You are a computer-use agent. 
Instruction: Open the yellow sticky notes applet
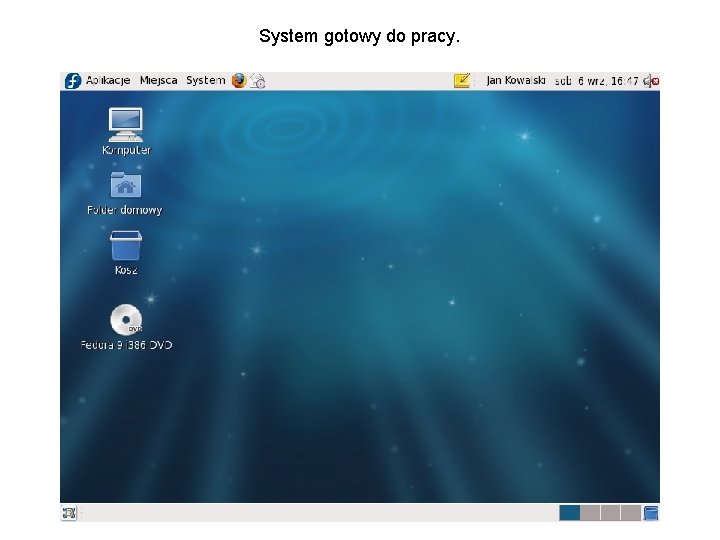(x=462, y=81)
